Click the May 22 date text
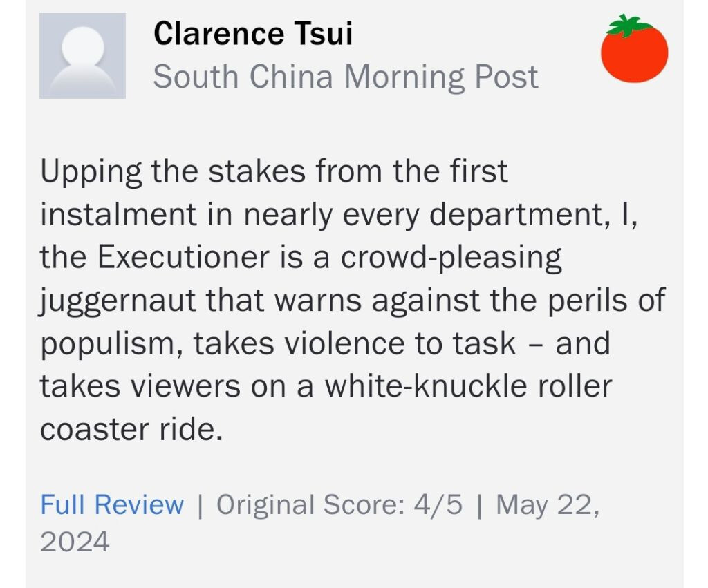The width and height of the screenshot is (708, 588). [547, 505]
